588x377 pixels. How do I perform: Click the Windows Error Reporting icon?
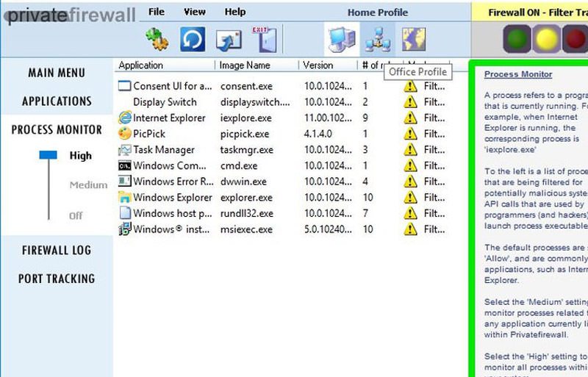[x=124, y=182]
